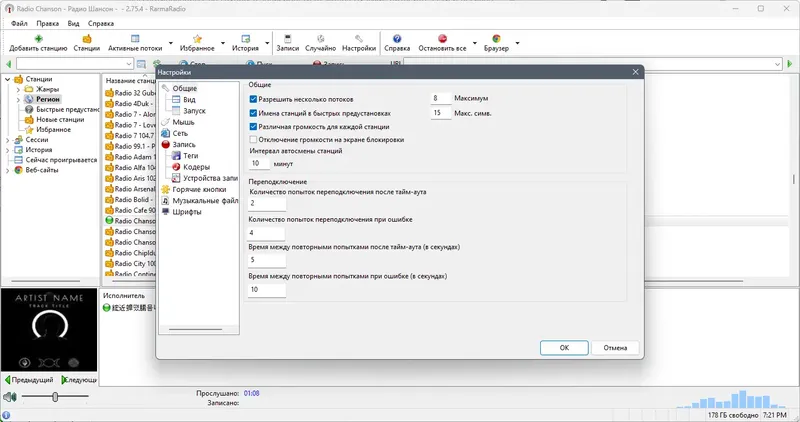
Task: Click the speaker mute icon
Action: (x=9, y=396)
